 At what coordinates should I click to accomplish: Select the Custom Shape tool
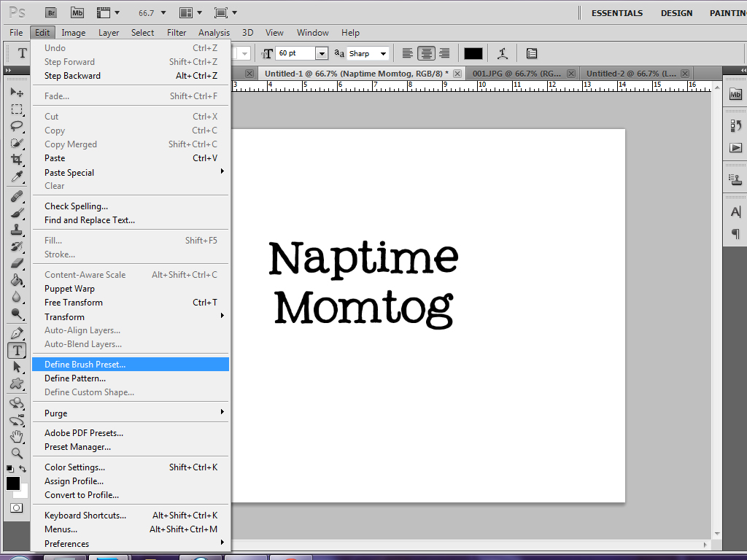point(17,384)
